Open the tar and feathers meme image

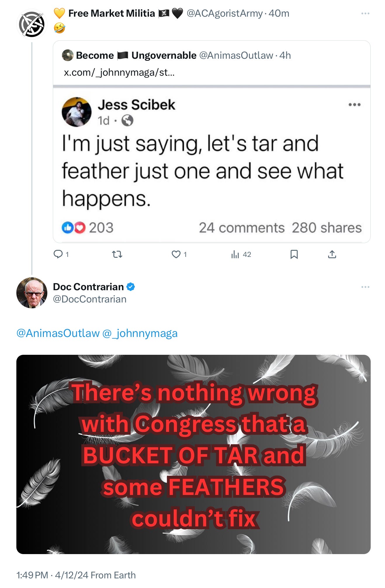tap(193, 454)
